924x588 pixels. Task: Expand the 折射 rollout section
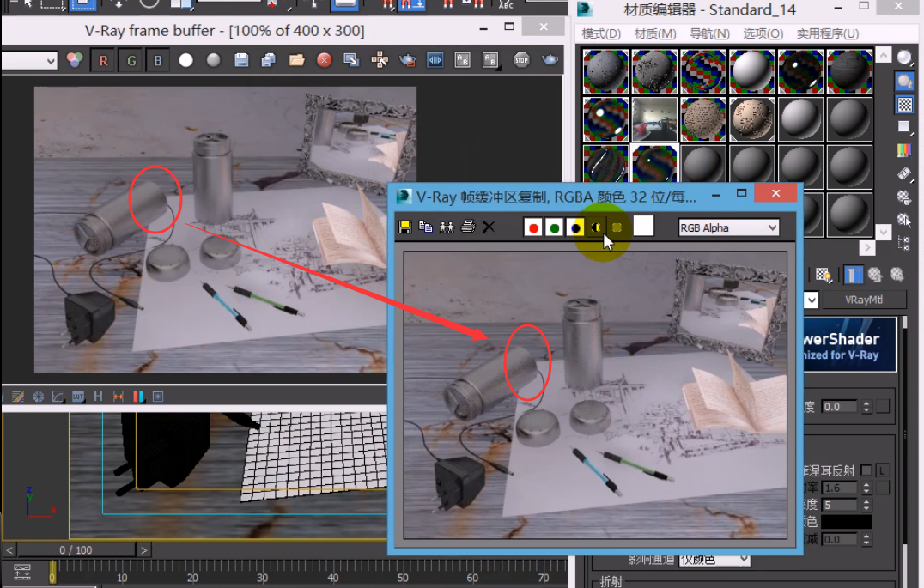611,581
